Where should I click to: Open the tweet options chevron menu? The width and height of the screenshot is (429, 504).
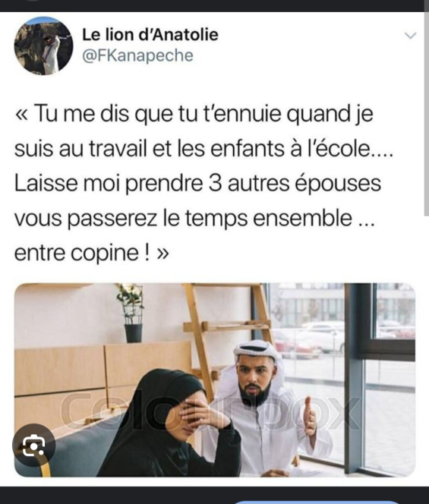click(410, 36)
